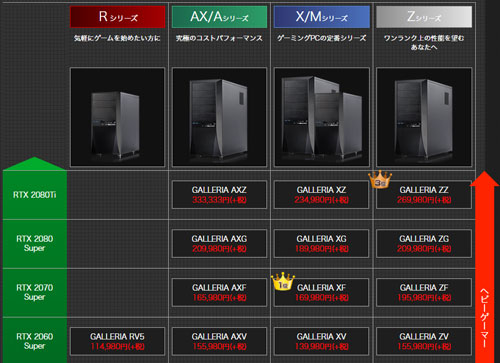Open the green AX/A series header
Image resolution: width=500 pixels, height=363 pixels.
tap(219, 17)
